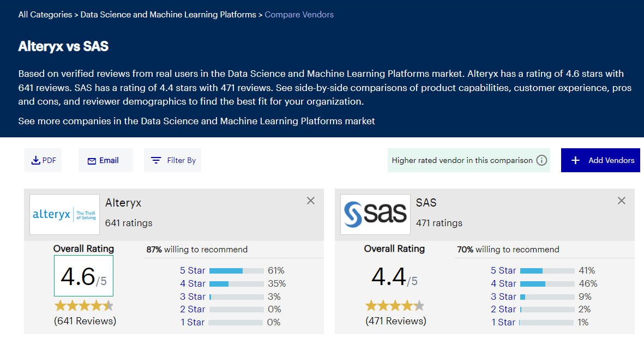This screenshot has width=644, height=339.
Task: Select Alteryx 4 Star filter
Action: coord(192,283)
